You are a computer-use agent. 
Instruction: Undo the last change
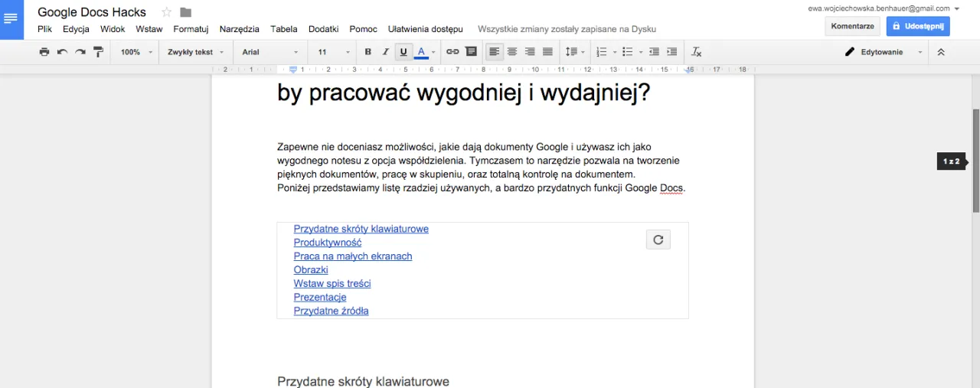coord(62,52)
